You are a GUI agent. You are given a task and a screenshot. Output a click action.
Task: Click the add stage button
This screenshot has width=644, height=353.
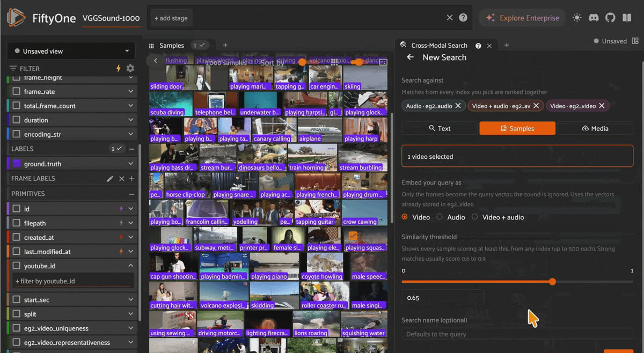pos(171,18)
